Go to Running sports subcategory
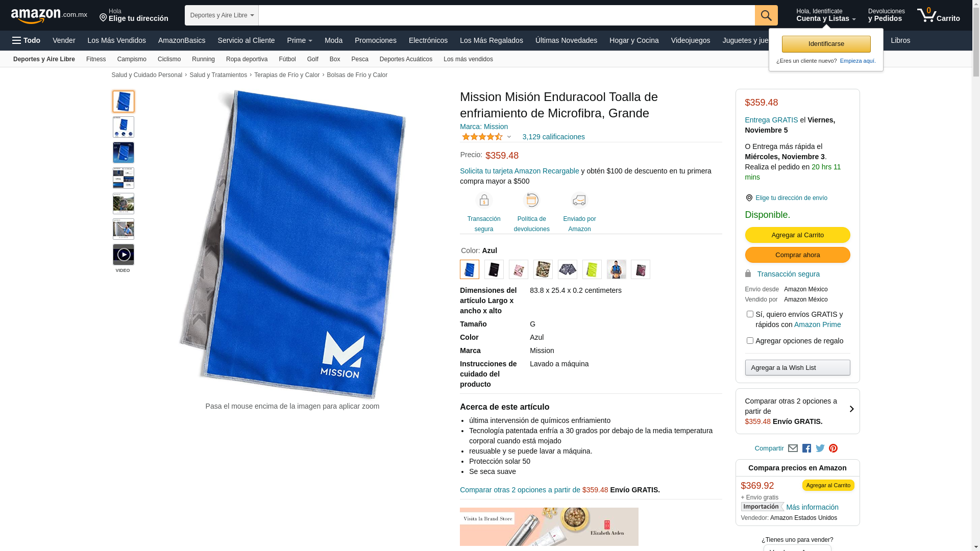This screenshot has height=551, width=980. point(203,59)
